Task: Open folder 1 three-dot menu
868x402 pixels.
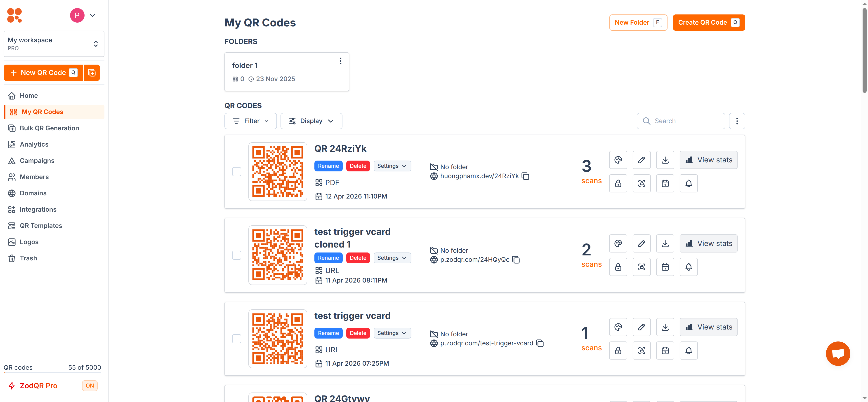Action: click(x=340, y=61)
